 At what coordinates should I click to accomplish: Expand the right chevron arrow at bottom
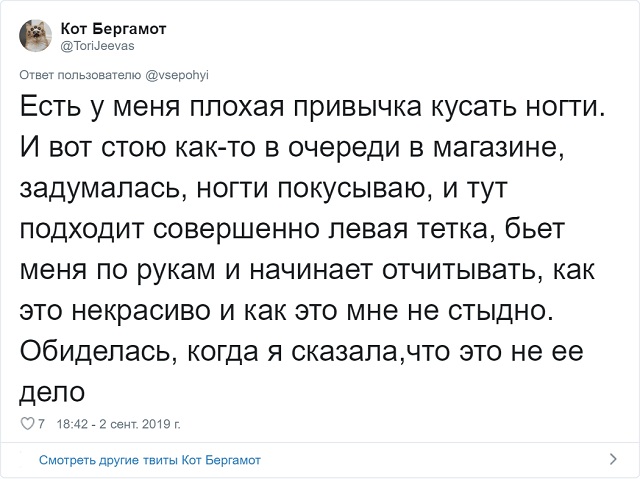(x=613, y=460)
